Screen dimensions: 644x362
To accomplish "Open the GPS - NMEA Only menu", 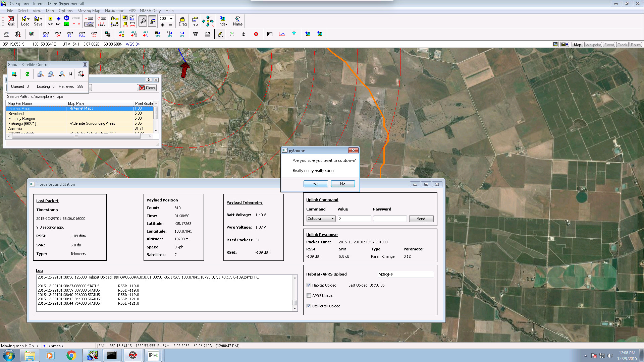I will pyautogui.click(x=145, y=11).
